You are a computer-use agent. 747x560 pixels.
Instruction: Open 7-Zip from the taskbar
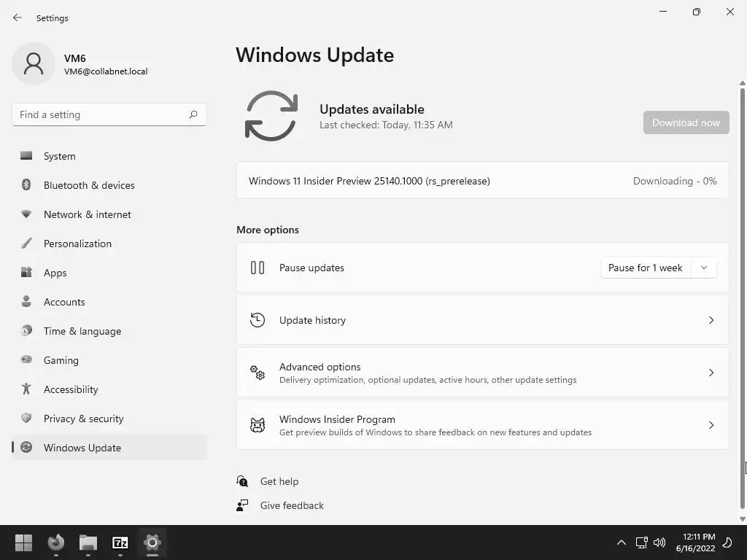pos(120,542)
